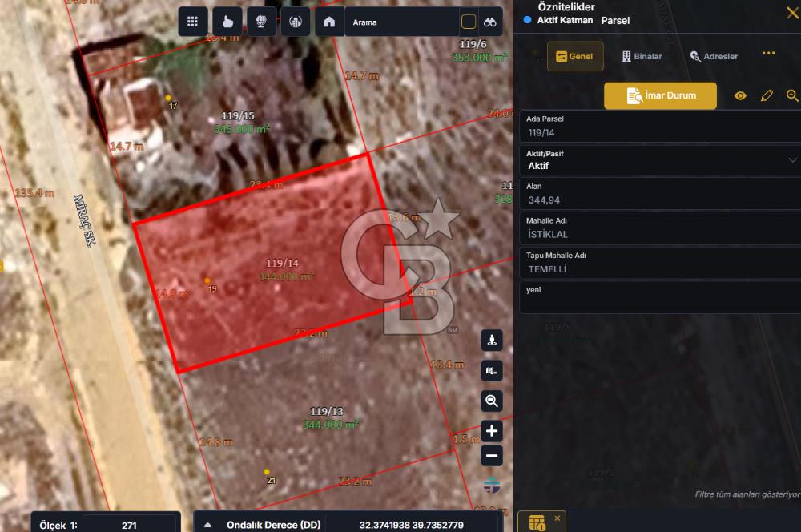Open the street view person tool
801x532 pixels.
492,341
